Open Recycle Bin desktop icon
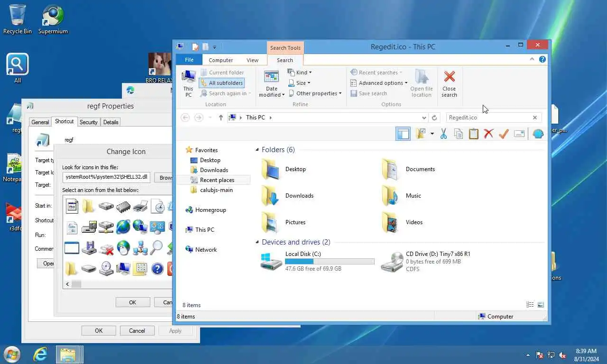 tap(18, 19)
